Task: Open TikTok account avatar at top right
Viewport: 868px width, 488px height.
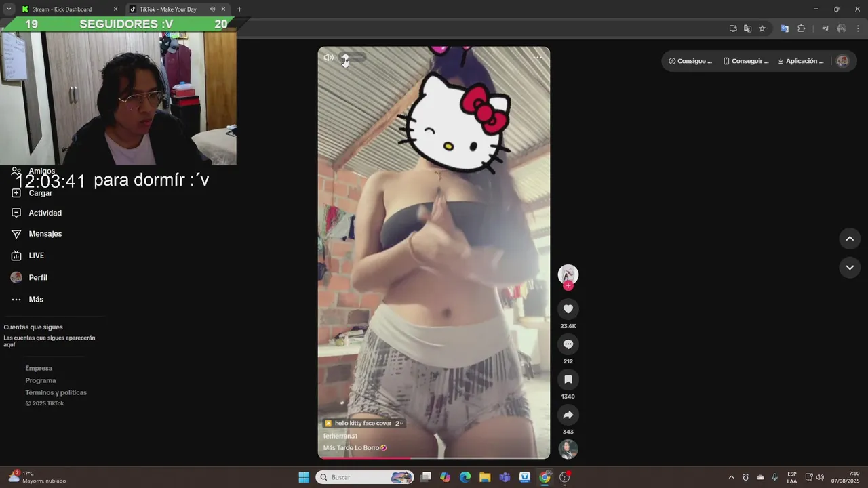Action: pyautogui.click(x=843, y=61)
